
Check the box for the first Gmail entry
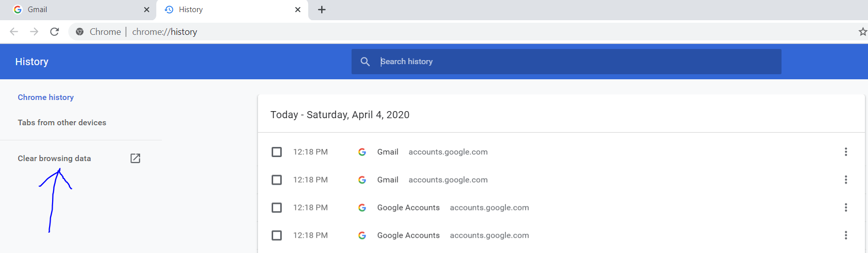[277, 152]
